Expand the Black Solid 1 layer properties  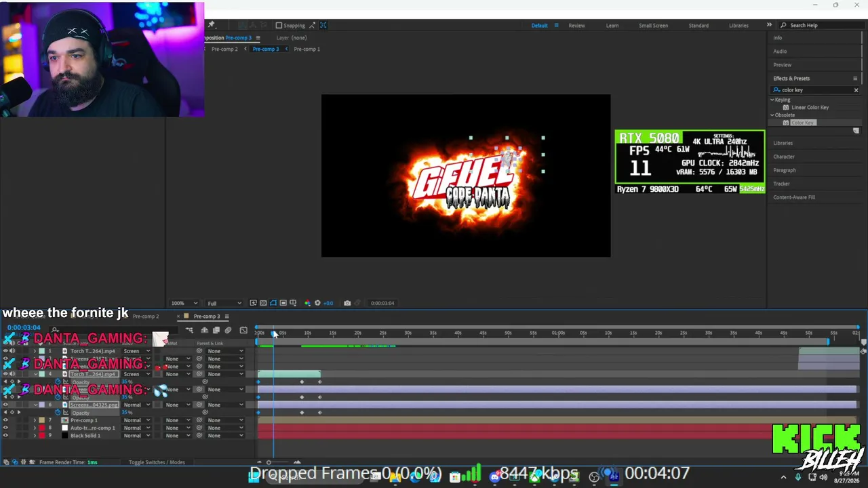pos(35,436)
